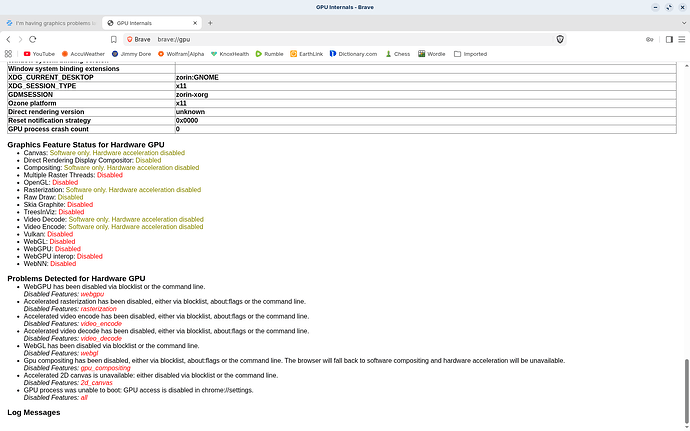This screenshot has height=431, width=690.
Task: Click the "Log Messages" heading
Action: pyautogui.click(x=34, y=413)
